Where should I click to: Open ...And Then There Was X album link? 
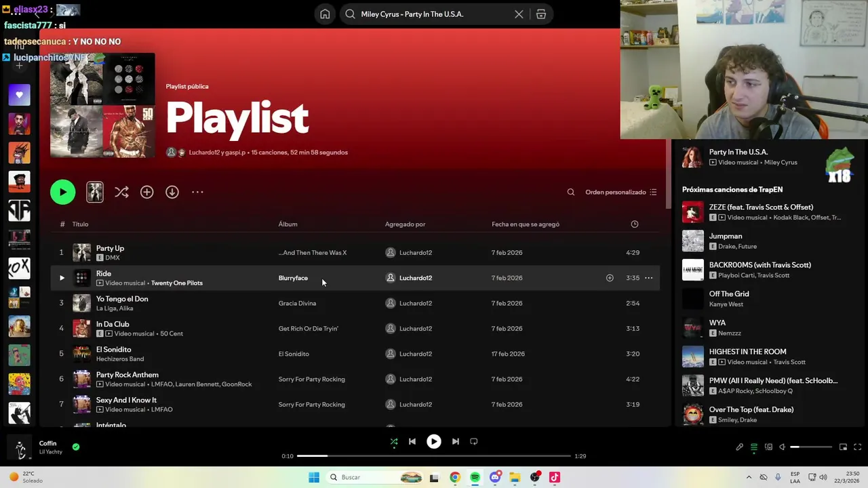point(313,253)
